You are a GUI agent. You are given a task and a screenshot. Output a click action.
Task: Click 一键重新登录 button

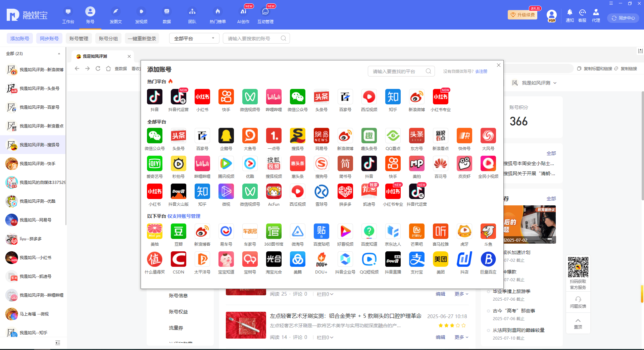[x=142, y=39]
